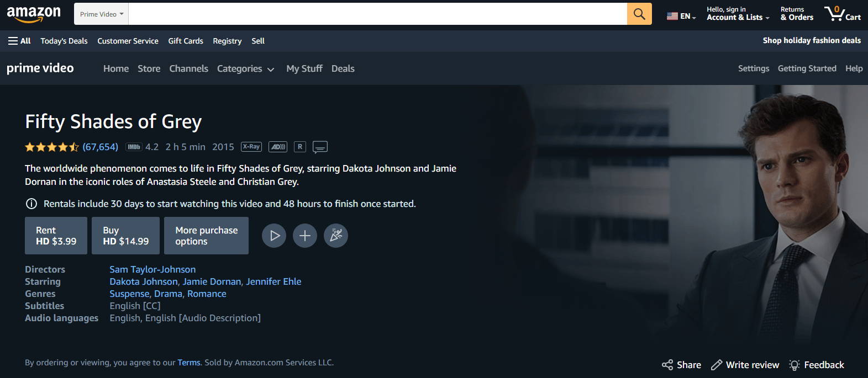Click the R rating badge
This screenshot has width=868, height=378.
tap(300, 147)
